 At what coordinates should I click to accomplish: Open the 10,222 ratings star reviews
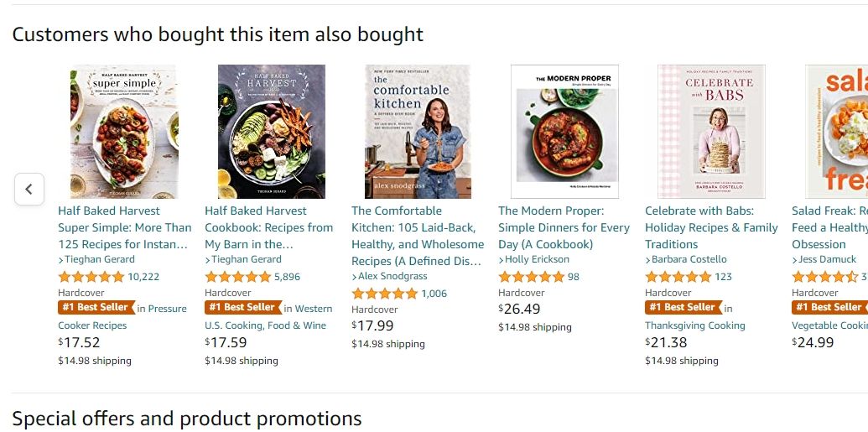[91, 277]
